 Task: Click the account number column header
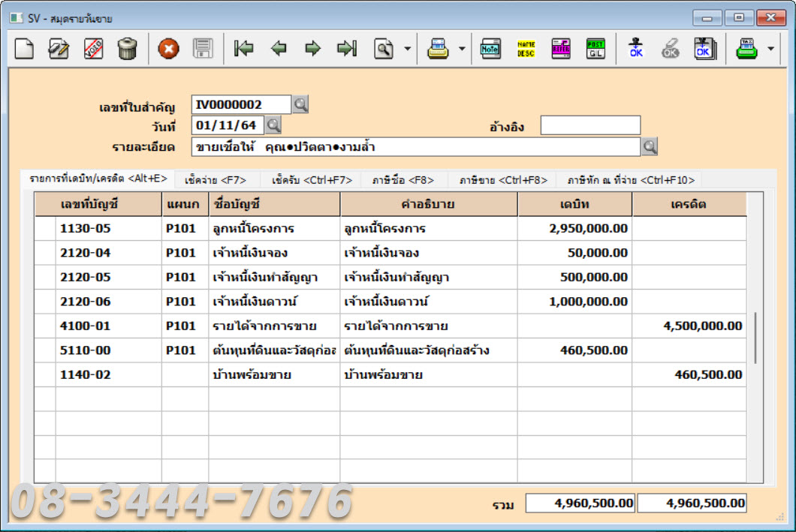tap(98, 204)
